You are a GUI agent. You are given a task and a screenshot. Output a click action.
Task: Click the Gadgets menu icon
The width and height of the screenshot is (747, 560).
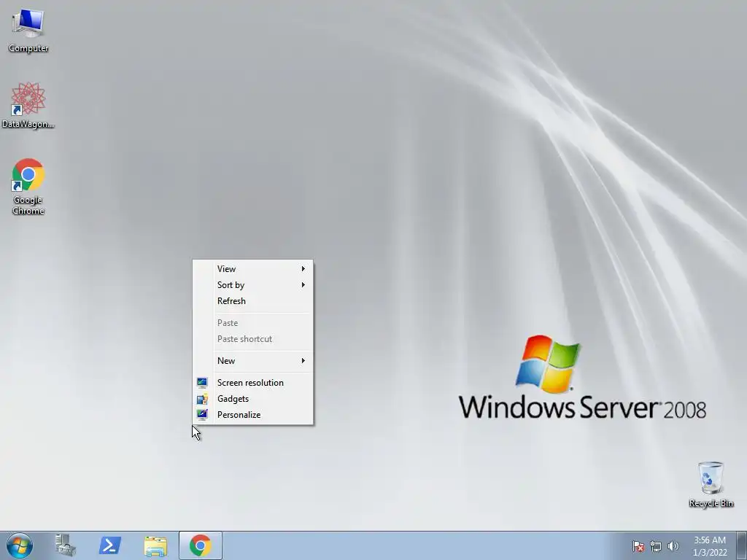202,399
